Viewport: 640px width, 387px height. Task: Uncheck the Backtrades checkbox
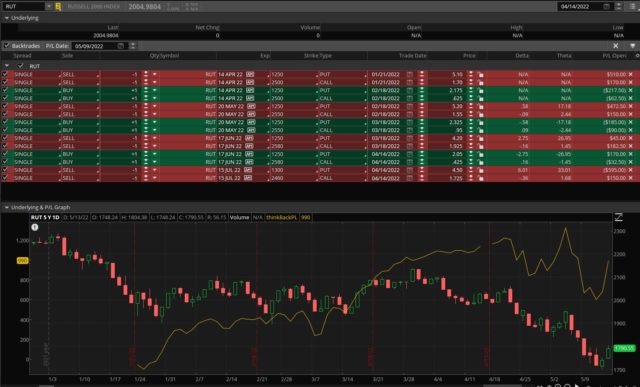pos(6,46)
